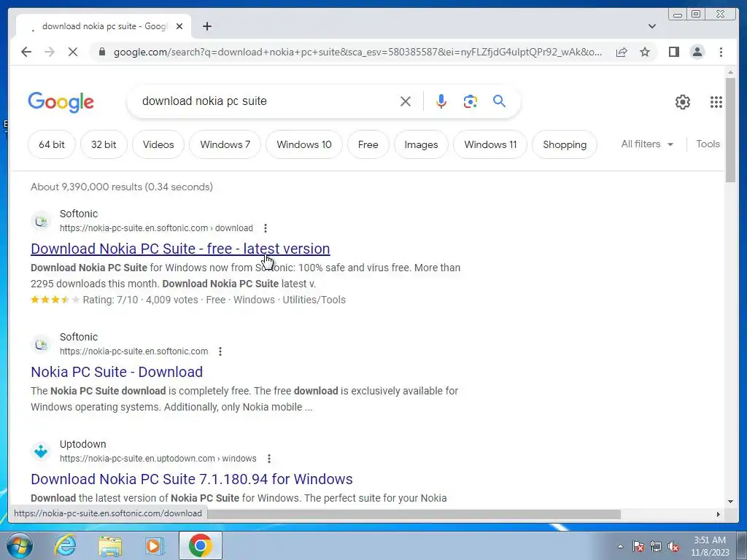Screen dimensions: 747x560
Task: Open the site security lock info
Action: (101, 52)
